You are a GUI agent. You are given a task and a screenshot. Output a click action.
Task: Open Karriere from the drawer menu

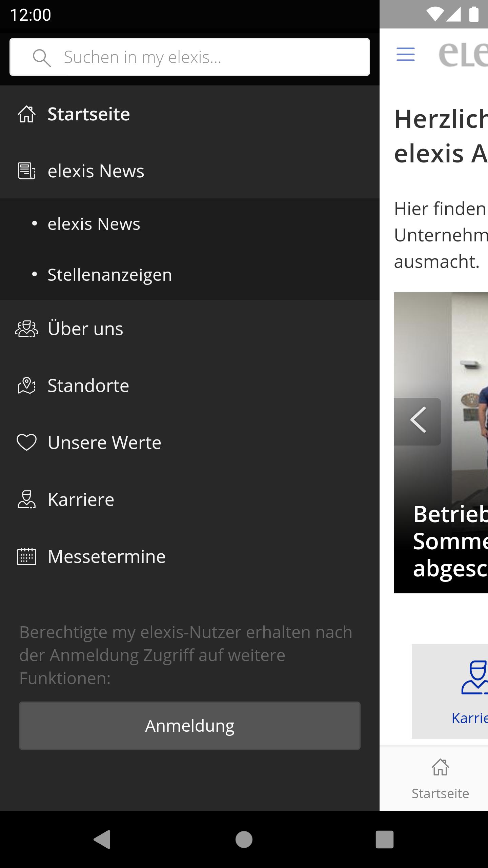click(x=190, y=499)
